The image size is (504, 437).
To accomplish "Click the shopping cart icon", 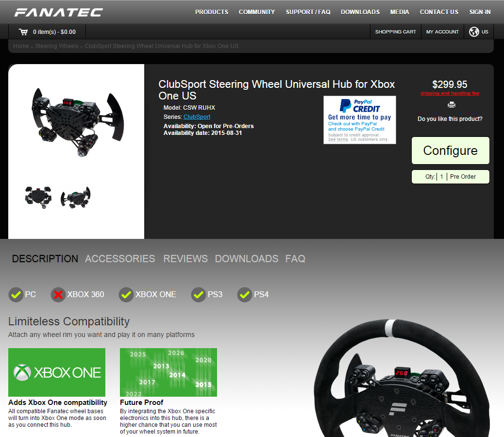I will [x=23, y=32].
